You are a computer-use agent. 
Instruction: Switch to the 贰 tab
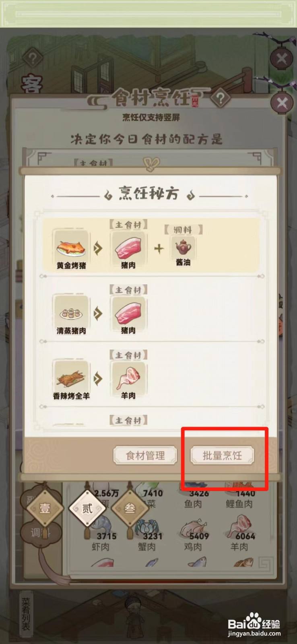coord(87,508)
